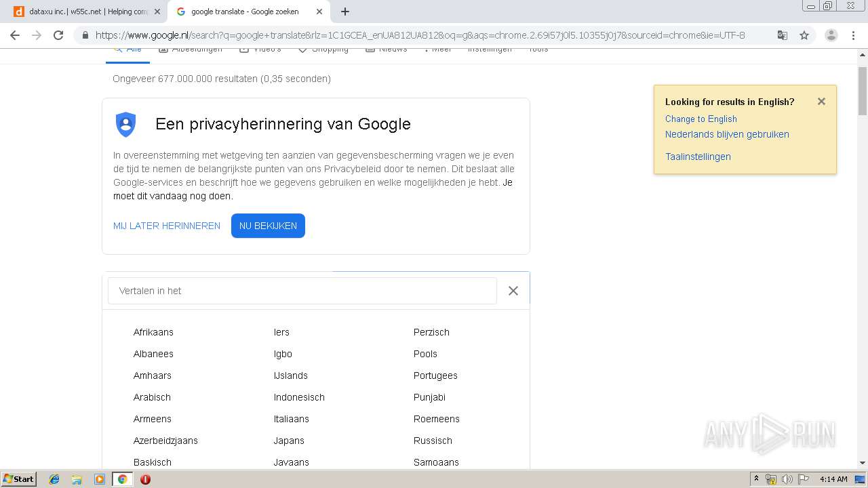Click the browser forward arrow
This screenshot has width=868, height=488.
[37, 35]
